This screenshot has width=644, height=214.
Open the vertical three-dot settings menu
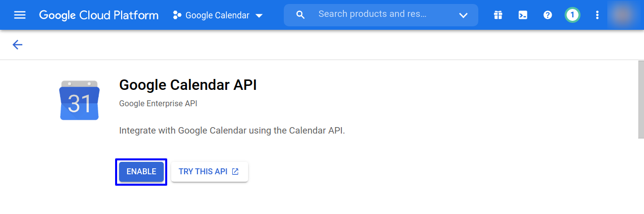tap(597, 15)
